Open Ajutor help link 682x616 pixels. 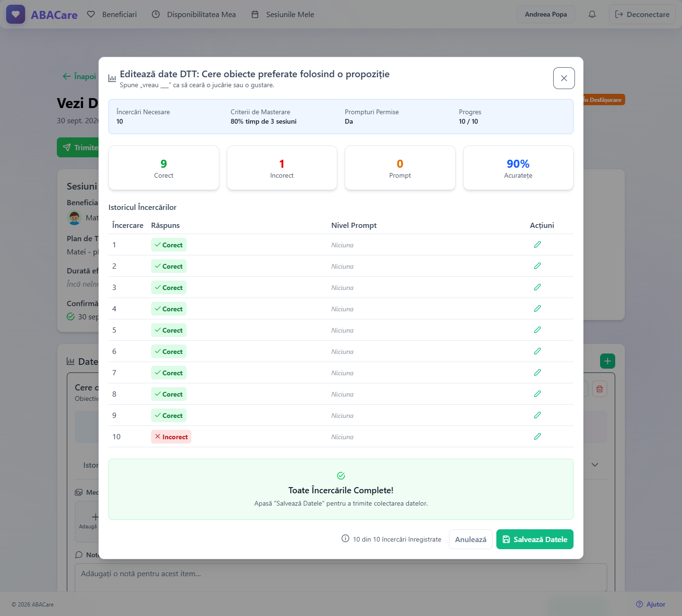(651, 604)
